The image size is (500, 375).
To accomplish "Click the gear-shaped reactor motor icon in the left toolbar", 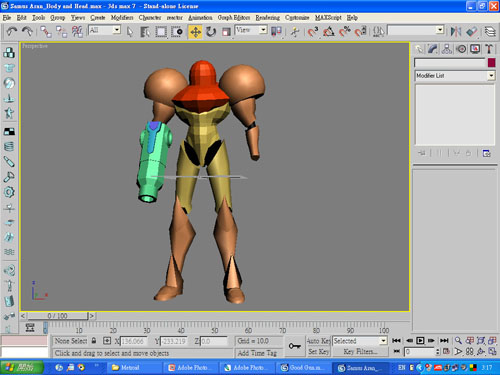I will click(x=9, y=192).
